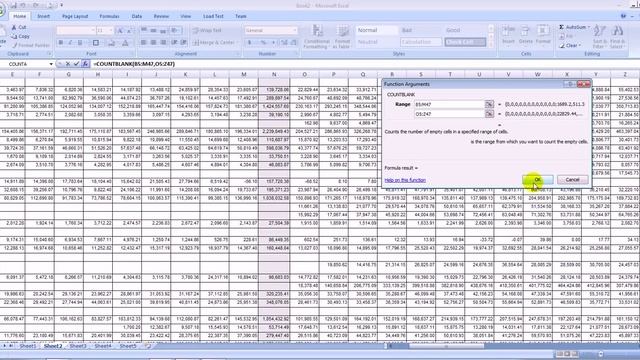Click the Insert Function fx icon

pyautogui.click(x=85, y=64)
